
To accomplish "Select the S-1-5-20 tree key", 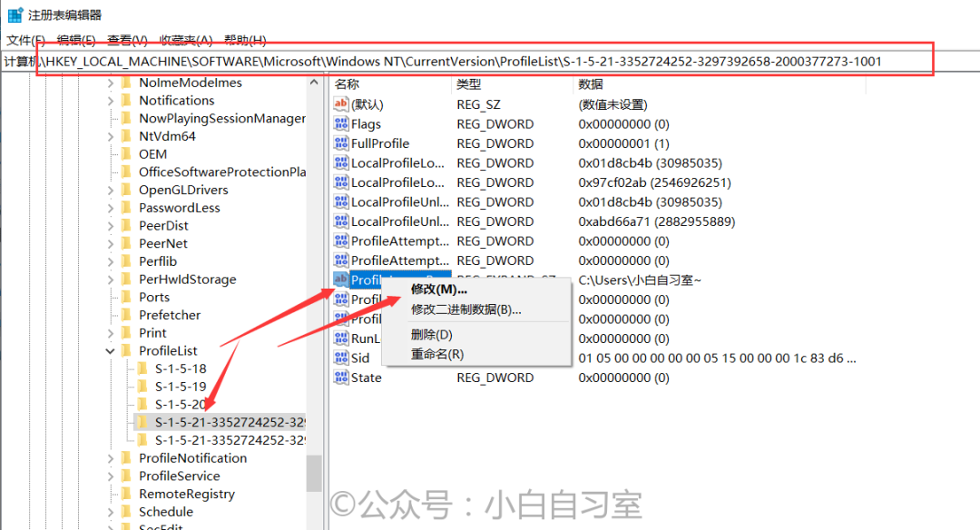I will coord(181,405).
